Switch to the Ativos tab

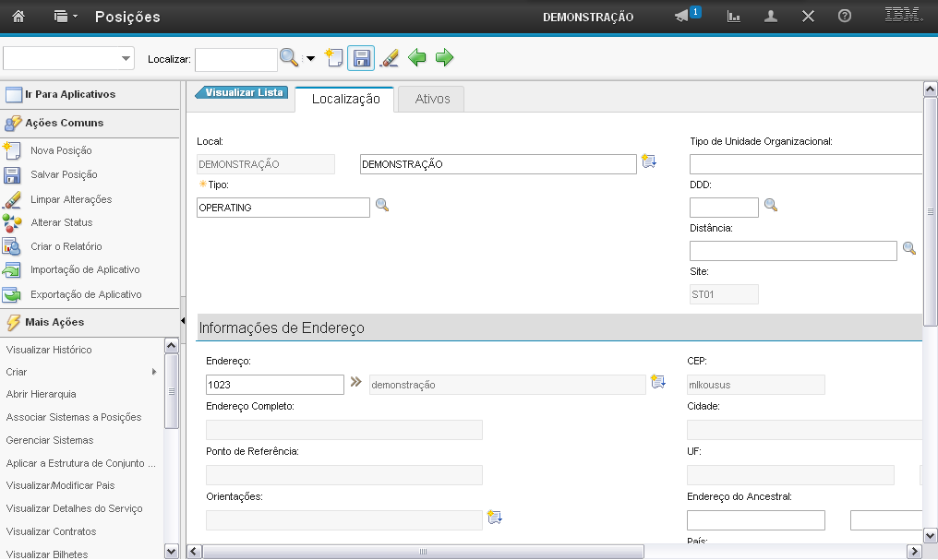click(x=432, y=99)
